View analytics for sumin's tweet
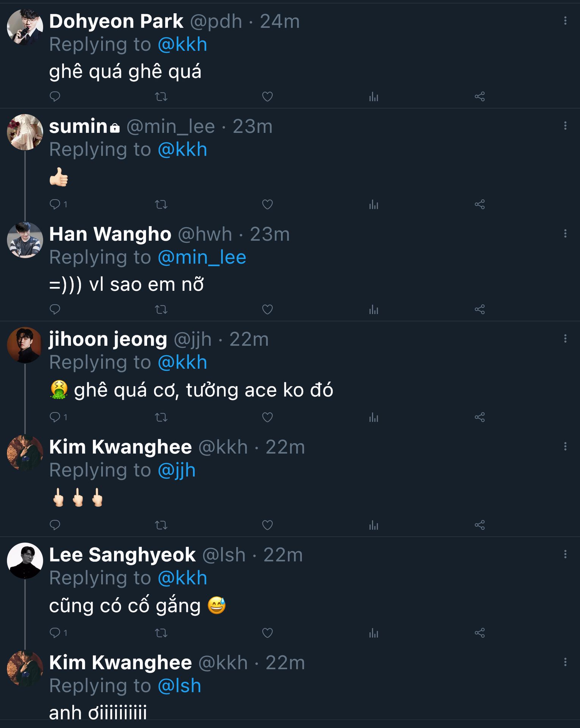 click(373, 205)
